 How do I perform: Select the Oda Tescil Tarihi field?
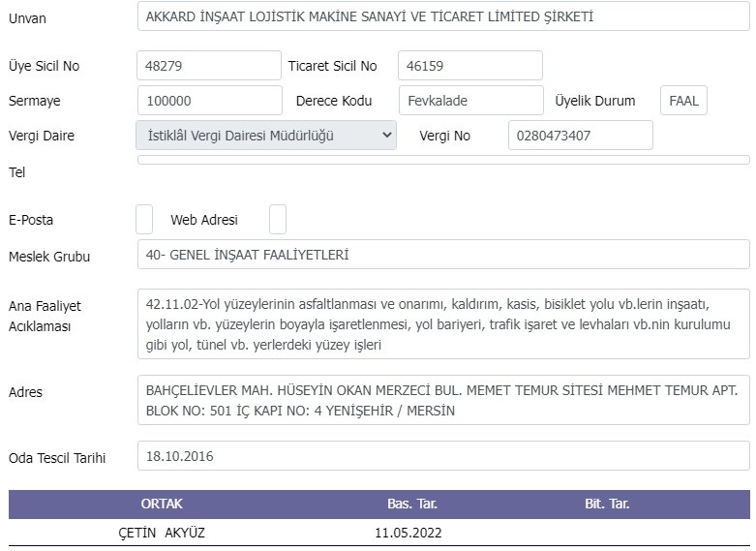[443, 455]
